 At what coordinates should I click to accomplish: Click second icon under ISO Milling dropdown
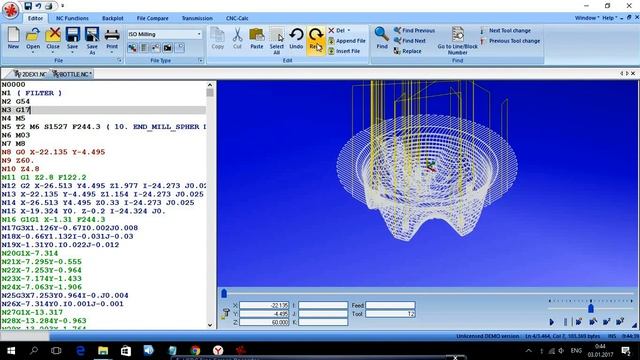[144, 48]
